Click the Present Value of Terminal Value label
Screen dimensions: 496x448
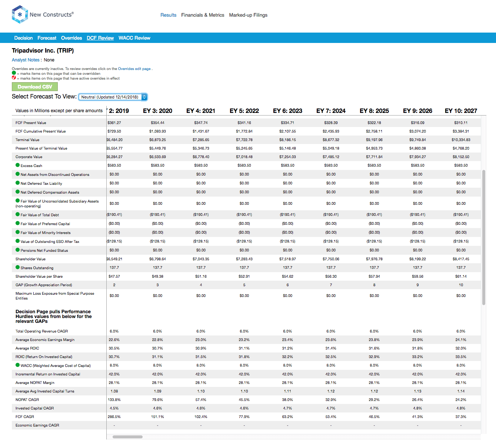(41, 148)
